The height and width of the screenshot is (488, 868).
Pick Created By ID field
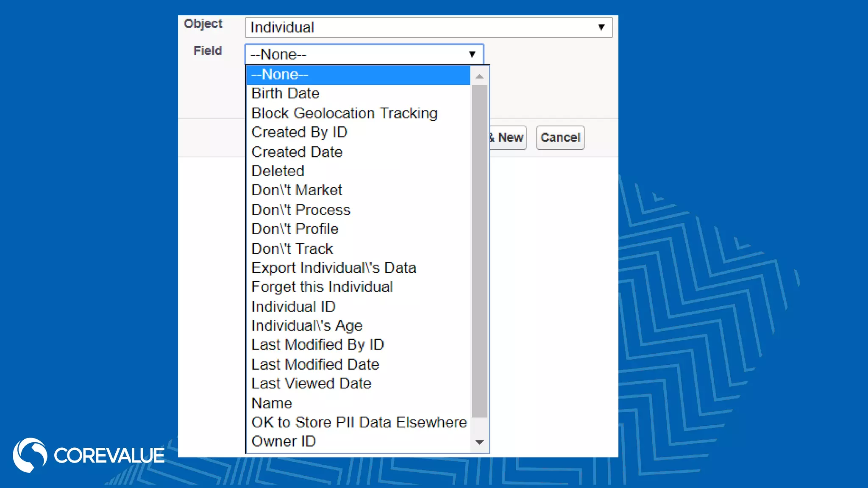(299, 133)
